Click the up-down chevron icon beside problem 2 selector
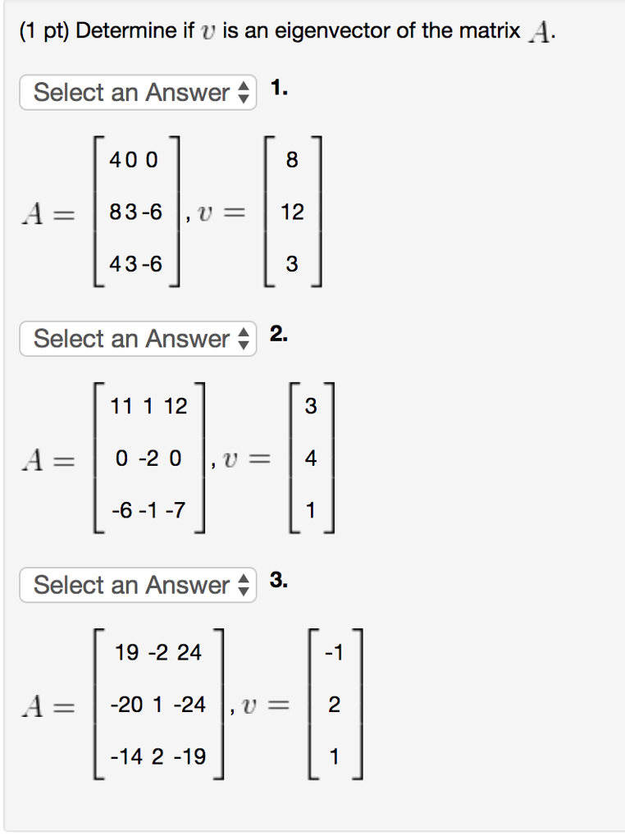Viewport: 625px width, 840px height. (244, 339)
